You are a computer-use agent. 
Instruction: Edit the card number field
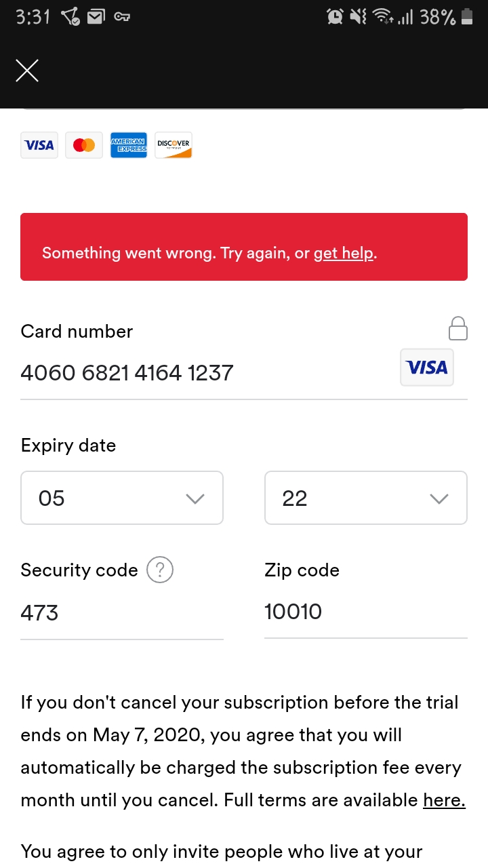(x=203, y=373)
